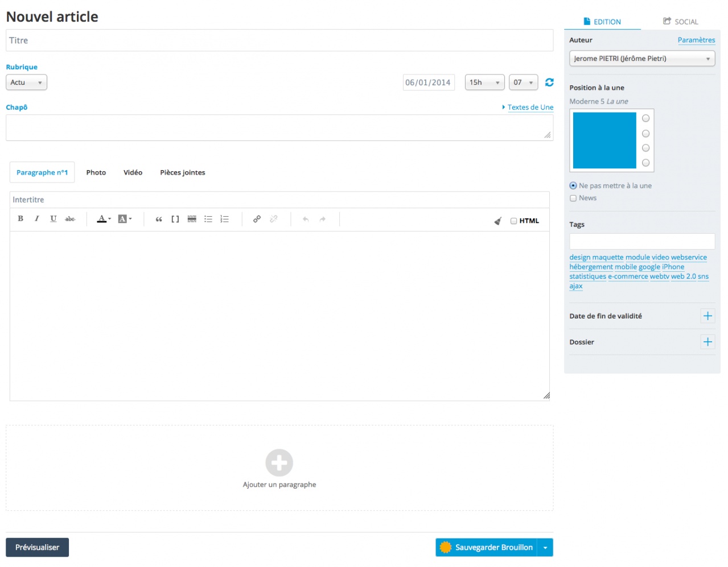Expand the 'Date de fin de validité' section
Viewport: 728px width, 567px height.
click(x=708, y=316)
